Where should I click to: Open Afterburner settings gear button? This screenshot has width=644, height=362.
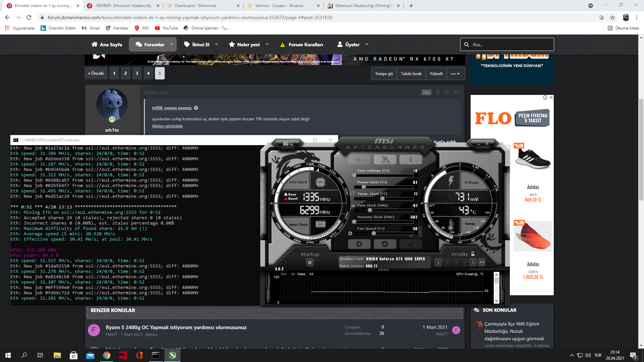tap(359, 244)
